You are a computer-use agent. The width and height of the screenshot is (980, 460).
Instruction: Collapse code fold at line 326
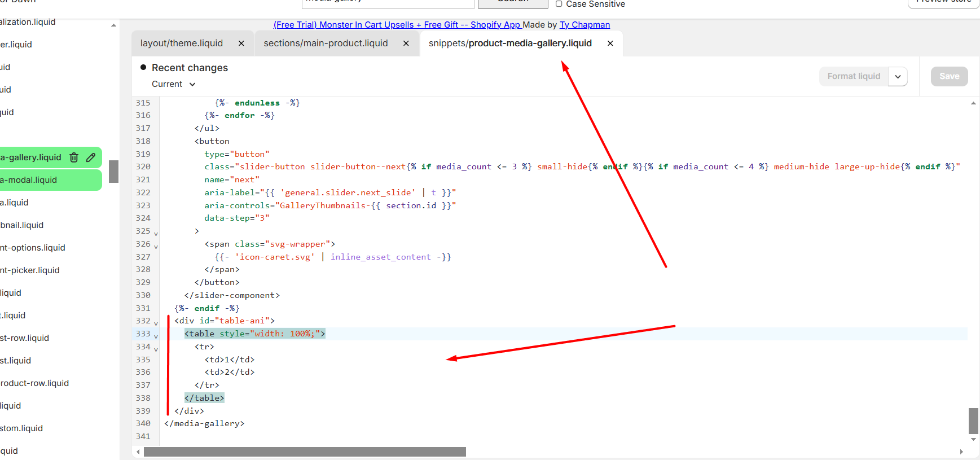[156, 246]
